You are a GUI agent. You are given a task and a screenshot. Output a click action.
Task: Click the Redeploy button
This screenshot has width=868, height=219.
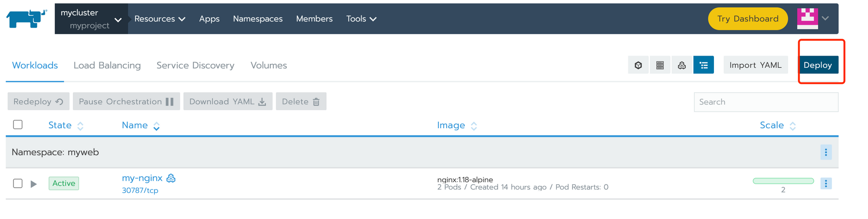coord(39,101)
